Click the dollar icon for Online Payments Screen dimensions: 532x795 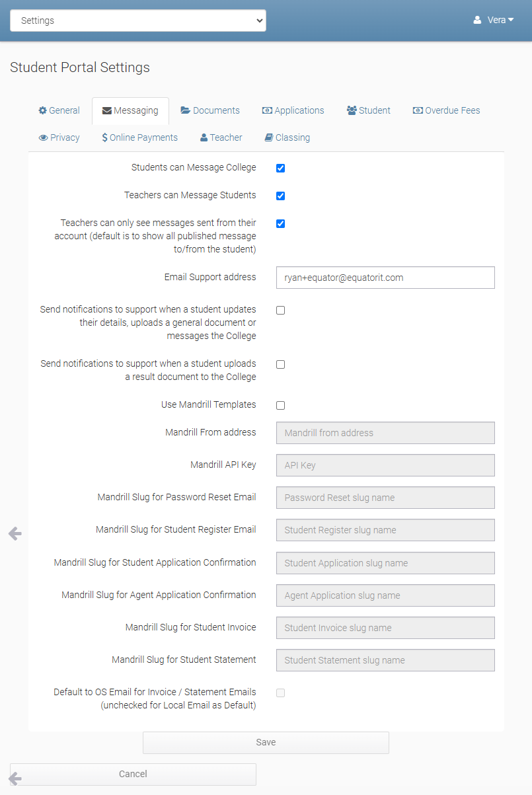(105, 137)
